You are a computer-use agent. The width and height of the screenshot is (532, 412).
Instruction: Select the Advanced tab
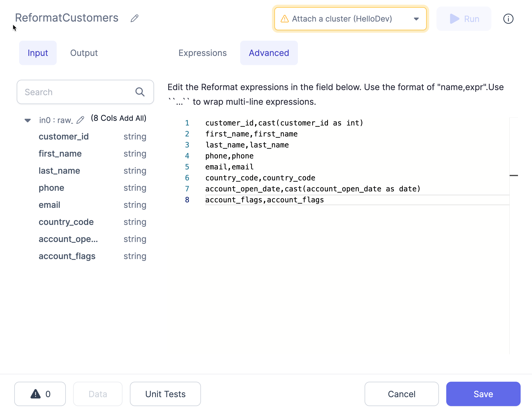[269, 53]
